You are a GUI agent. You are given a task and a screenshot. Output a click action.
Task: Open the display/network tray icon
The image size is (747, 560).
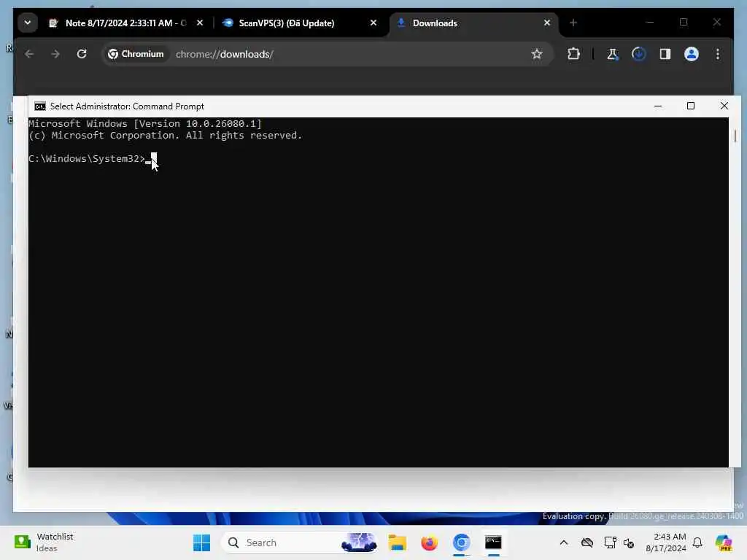click(610, 542)
